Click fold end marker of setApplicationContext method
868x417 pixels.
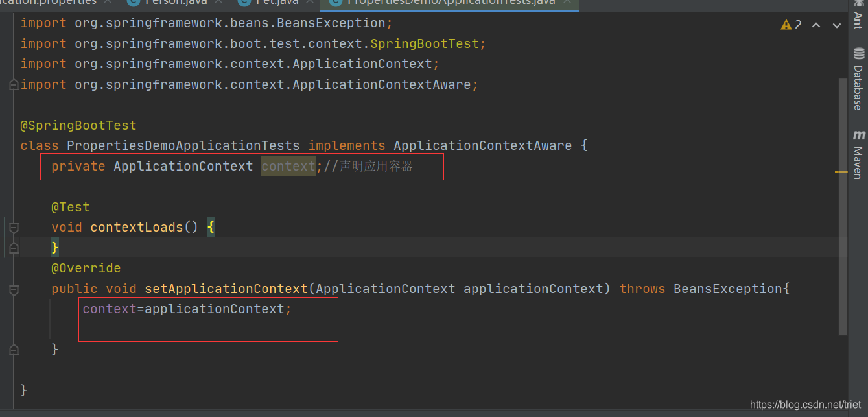click(14, 350)
